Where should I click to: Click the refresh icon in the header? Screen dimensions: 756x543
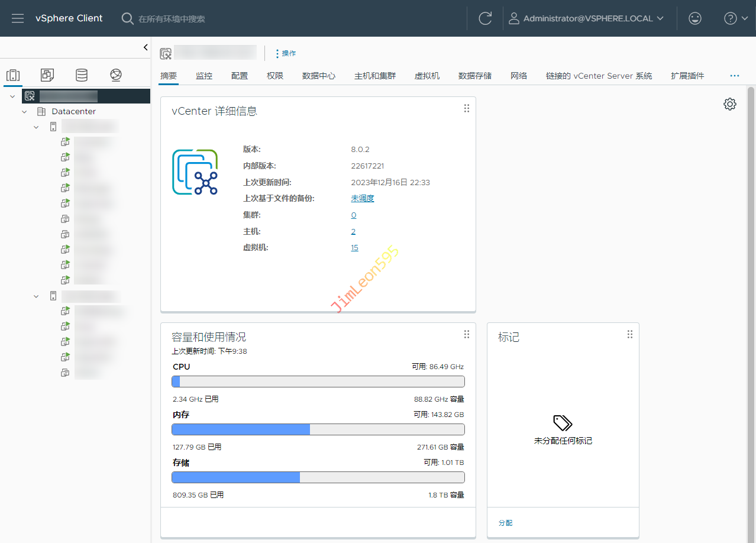(485, 18)
